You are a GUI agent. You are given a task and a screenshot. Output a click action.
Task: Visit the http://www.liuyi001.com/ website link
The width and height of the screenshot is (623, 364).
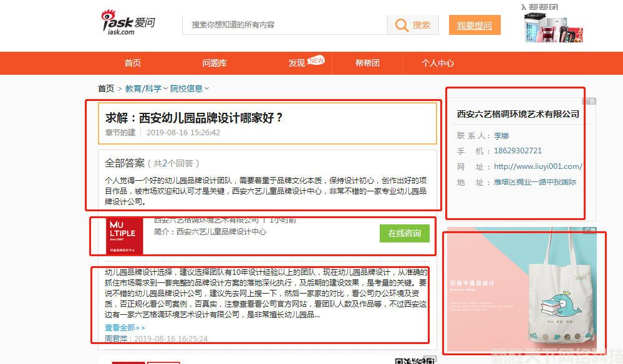point(538,166)
